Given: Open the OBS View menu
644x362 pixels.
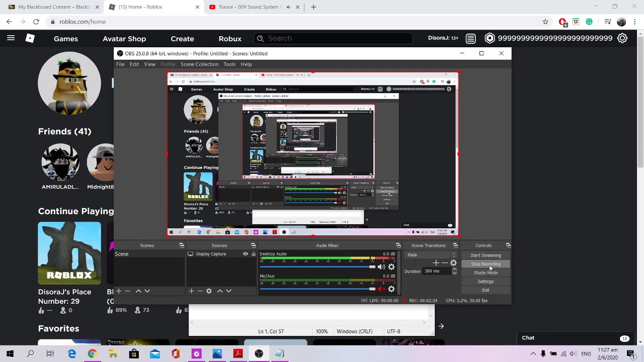Looking at the screenshot, I should coord(149,64).
